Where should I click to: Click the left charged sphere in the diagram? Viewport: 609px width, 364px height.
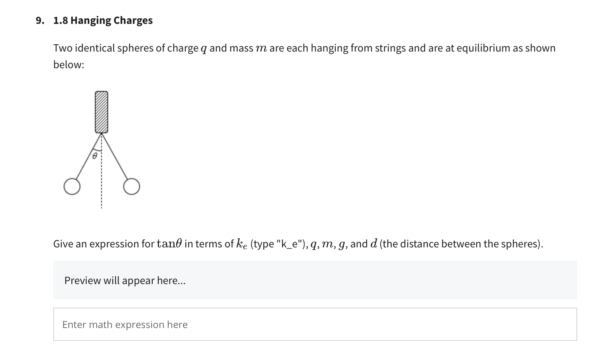click(x=72, y=187)
